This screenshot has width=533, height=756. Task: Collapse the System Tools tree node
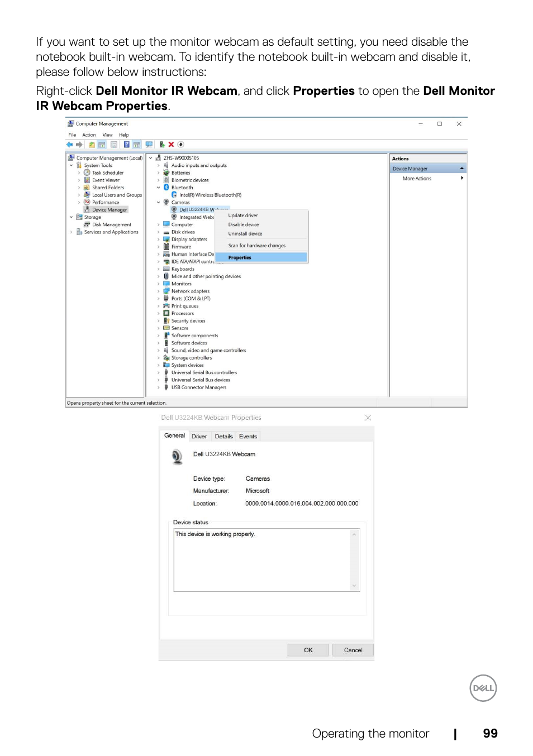coord(71,165)
